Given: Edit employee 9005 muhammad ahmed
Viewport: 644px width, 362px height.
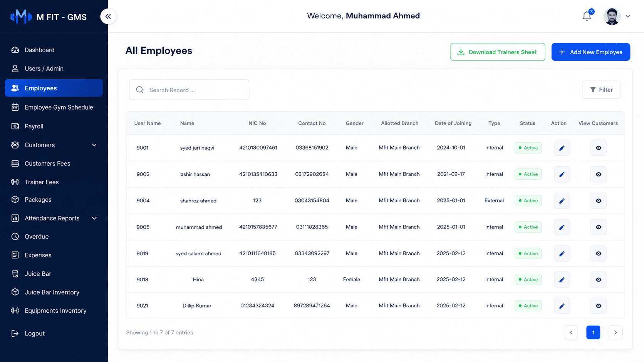Looking at the screenshot, I should [562, 227].
